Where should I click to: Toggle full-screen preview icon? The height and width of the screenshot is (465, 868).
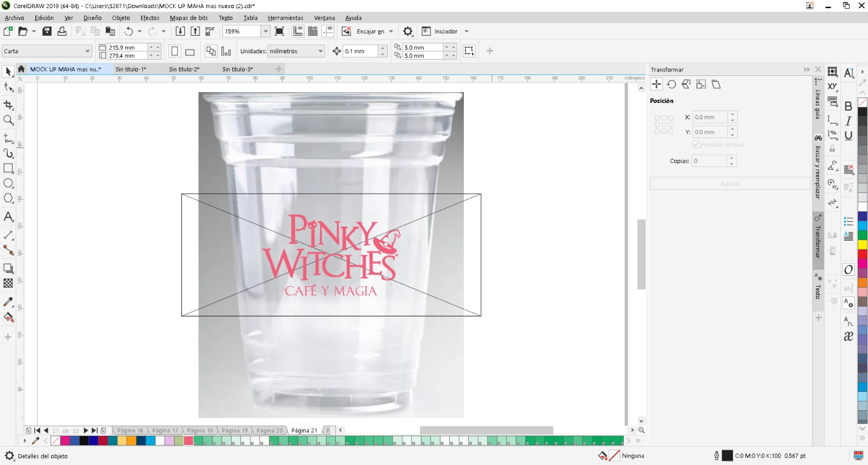pyautogui.click(x=279, y=31)
